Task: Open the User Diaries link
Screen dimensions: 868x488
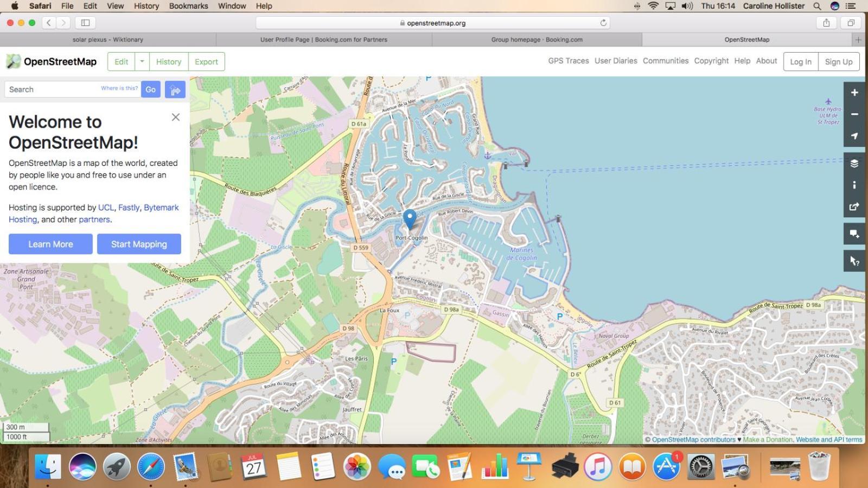Action: coord(616,61)
